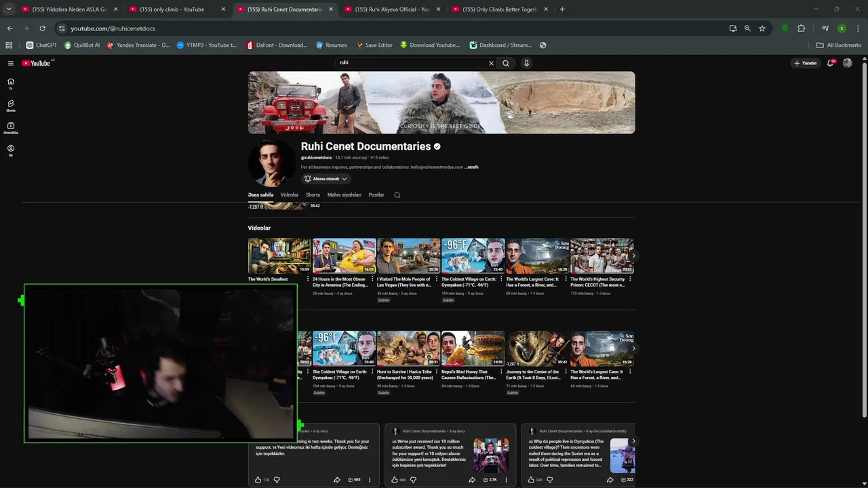Viewport: 868px width, 488px height.
Task: Dislike the 10 million subscriber award post
Action: (413, 480)
